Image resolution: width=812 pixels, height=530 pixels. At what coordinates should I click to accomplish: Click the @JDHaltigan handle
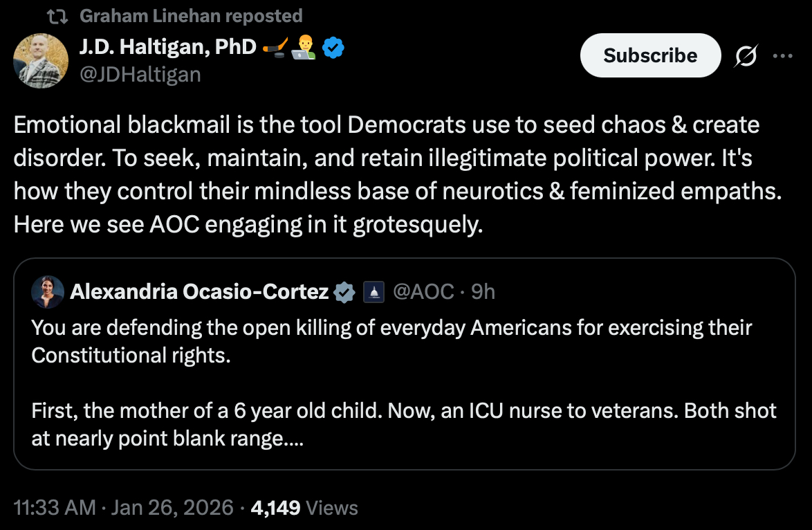(140, 74)
